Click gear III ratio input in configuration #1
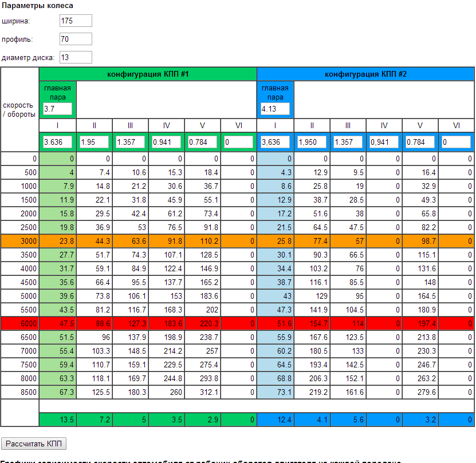The height and width of the screenshot is (463, 476). tap(130, 142)
